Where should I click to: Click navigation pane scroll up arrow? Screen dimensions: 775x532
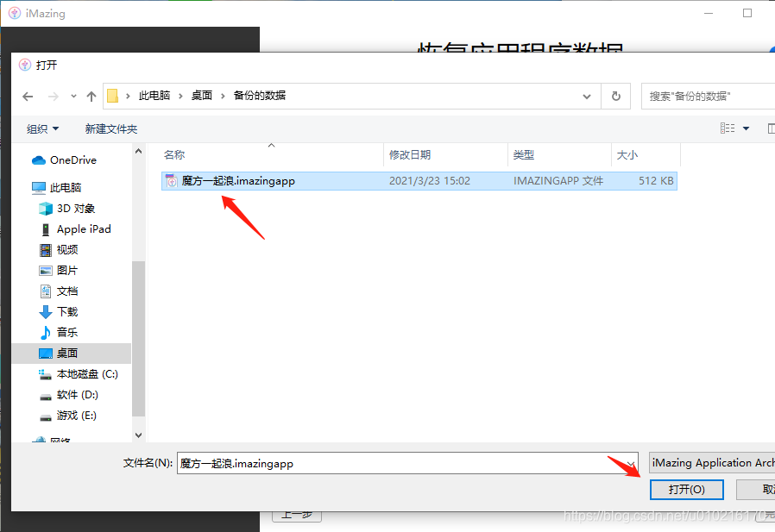(138, 151)
